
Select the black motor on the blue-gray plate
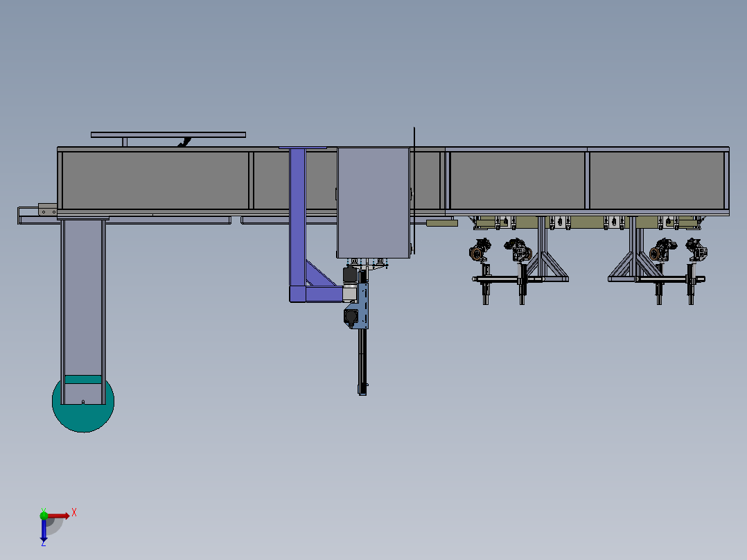pyautogui.click(x=351, y=317)
